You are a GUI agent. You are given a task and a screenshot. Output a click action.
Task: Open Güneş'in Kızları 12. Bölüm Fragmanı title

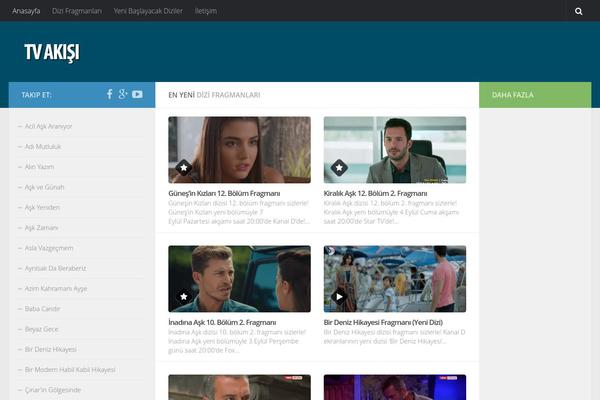224,193
